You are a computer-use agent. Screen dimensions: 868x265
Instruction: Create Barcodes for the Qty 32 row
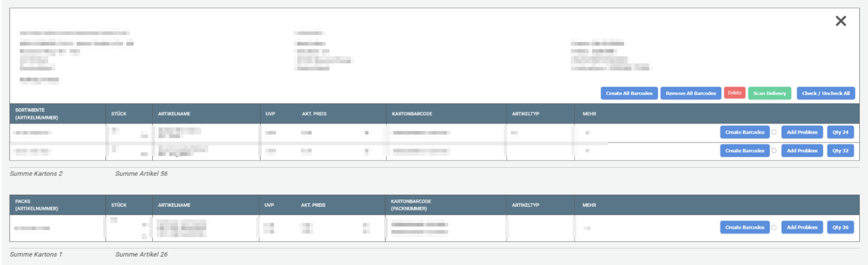[x=744, y=150]
